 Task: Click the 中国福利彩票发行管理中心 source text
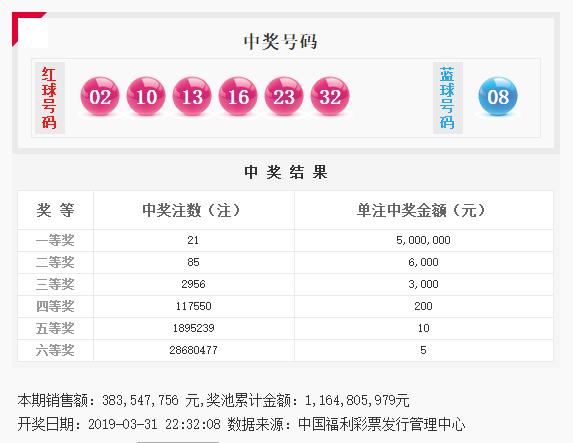(382, 424)
